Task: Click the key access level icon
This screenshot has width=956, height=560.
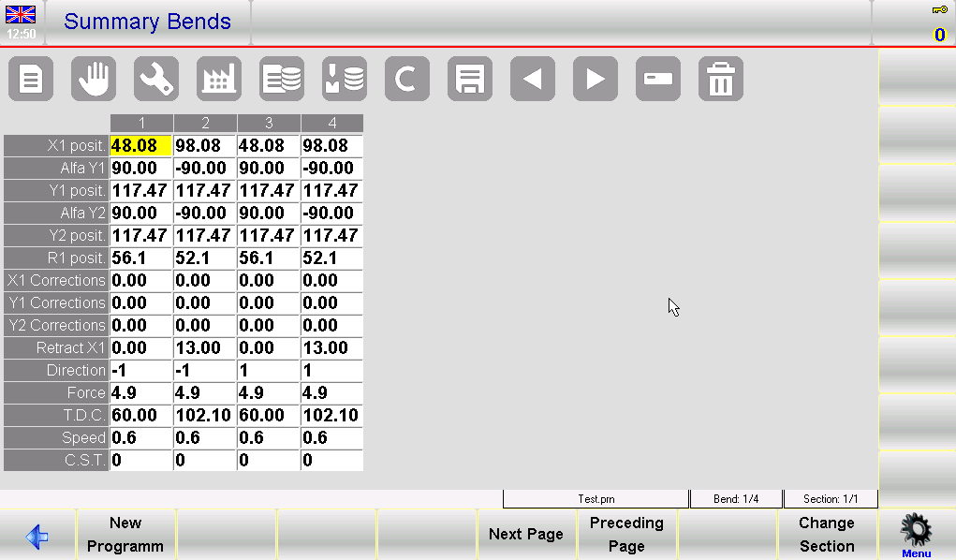Action: pos(939,9)
